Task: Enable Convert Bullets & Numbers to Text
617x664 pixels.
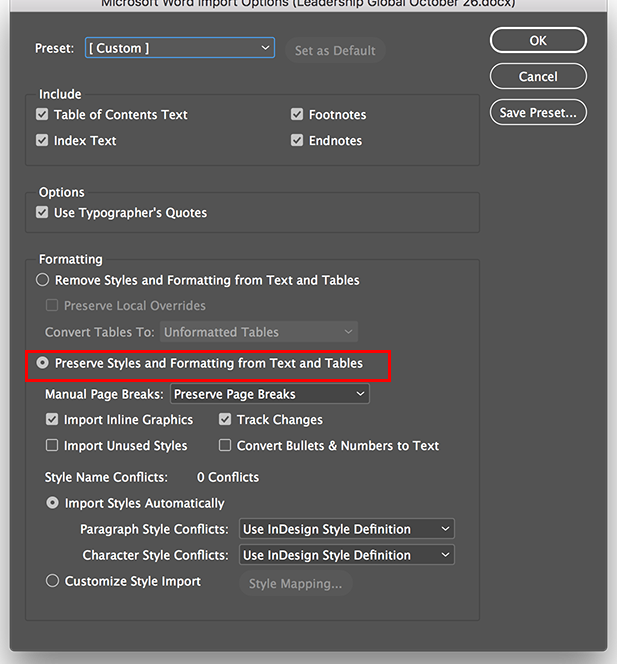Action: pyautogui.click(x=226, y=446)
